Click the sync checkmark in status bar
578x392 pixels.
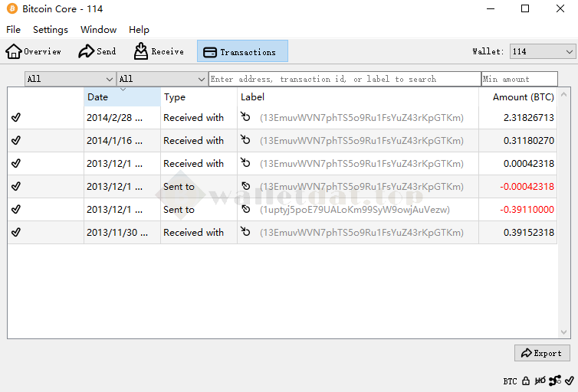(569, 381)
